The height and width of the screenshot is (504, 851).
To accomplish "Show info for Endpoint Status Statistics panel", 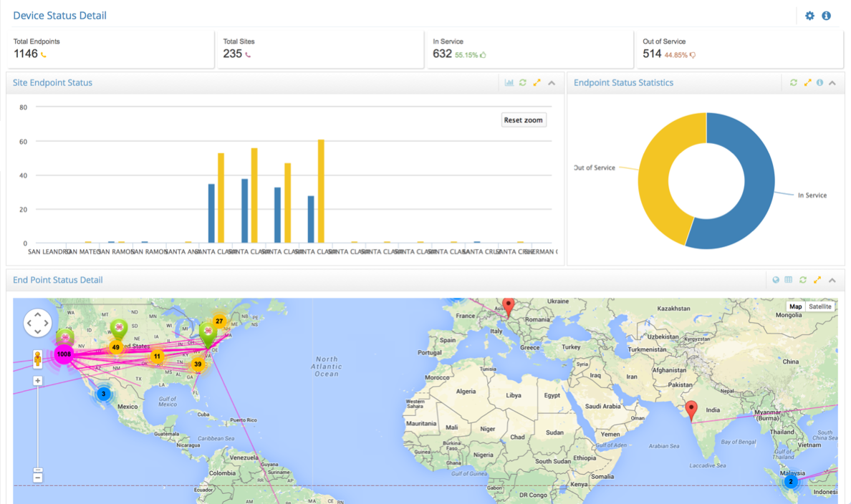I will point(819,82).
